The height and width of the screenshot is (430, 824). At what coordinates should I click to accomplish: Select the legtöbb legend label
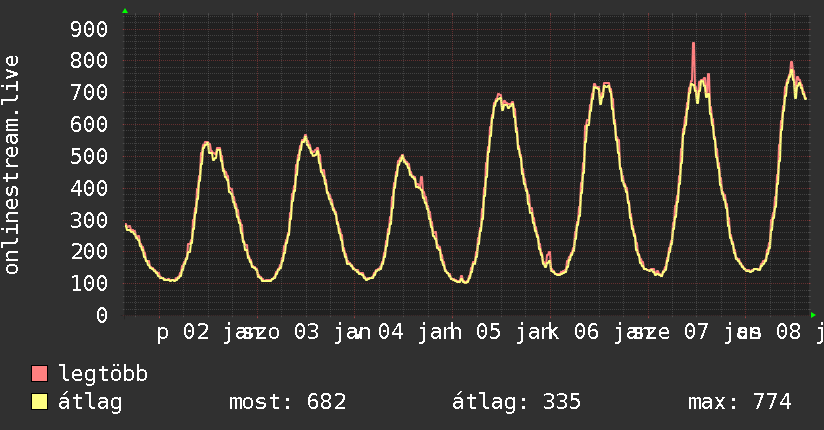103,374
